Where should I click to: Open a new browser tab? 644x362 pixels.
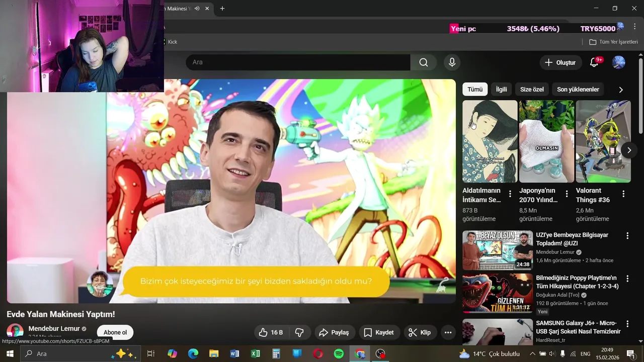tap(222, 9)
